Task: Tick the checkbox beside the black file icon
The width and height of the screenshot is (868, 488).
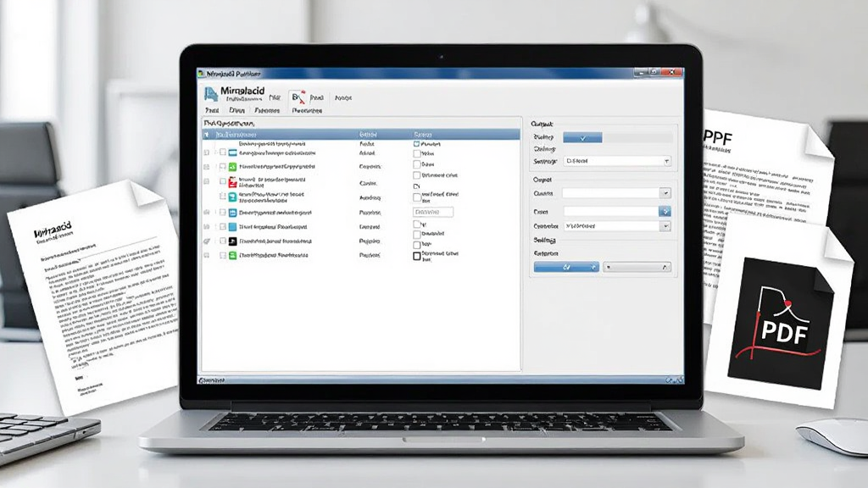Action: (x=223, y=241)
